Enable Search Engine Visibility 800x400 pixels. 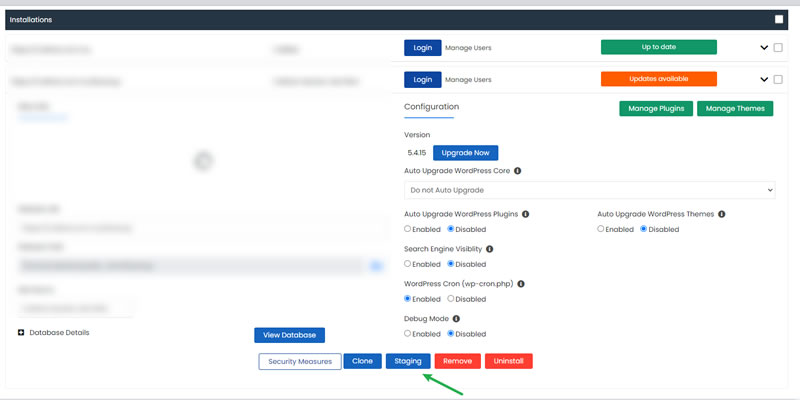[x=407, y=264]
